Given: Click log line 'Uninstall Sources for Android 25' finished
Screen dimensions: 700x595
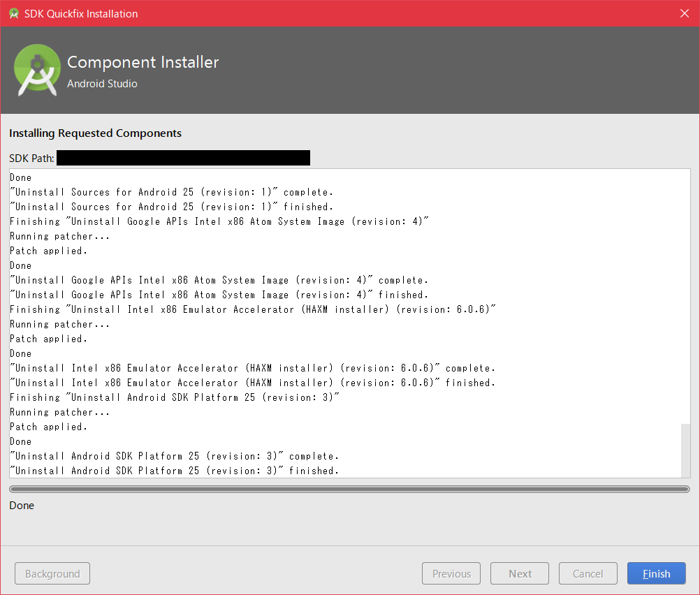Looking at the screenshot, I should pos(171,207).
